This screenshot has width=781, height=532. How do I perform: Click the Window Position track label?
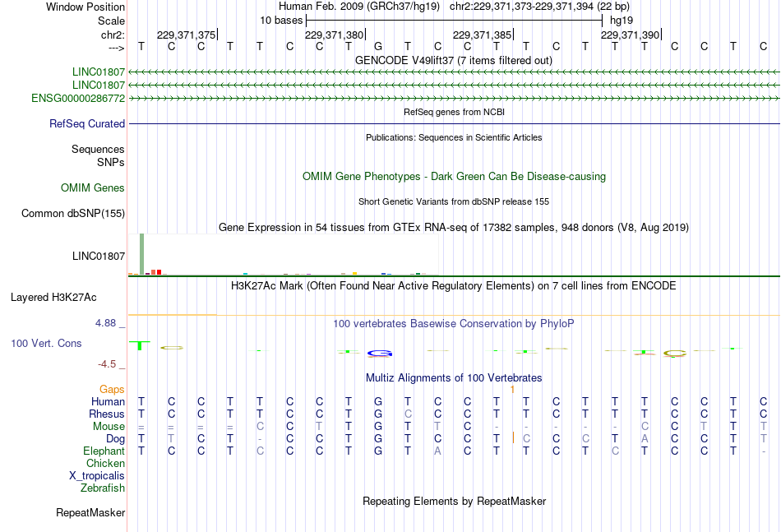tap(85, 7)
